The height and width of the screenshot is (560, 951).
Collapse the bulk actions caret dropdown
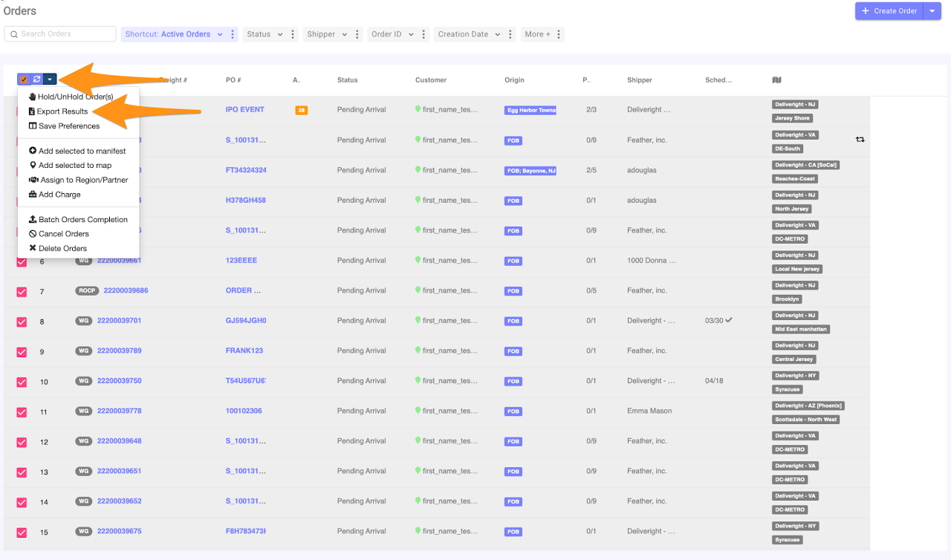tap(49, 79)
